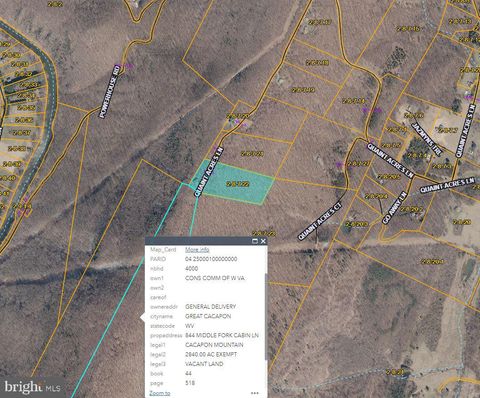Screen dimensions: 480x398
Task: Click the horizontal Quaint Acres Ln label at right
Action: click(x=447, y=185)
